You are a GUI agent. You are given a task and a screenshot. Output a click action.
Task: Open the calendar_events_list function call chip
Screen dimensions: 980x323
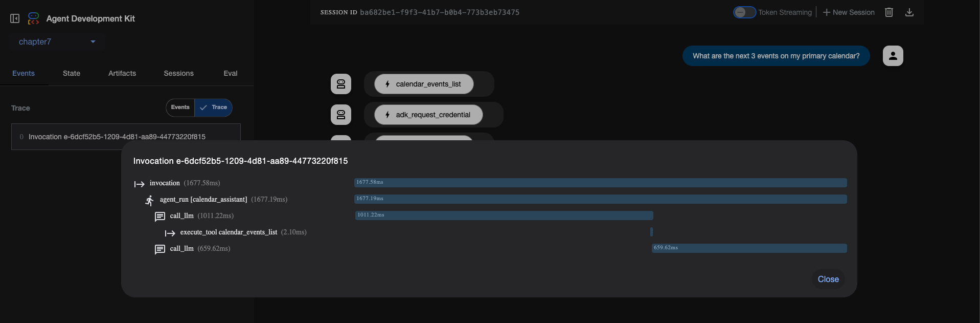[424, 84]
